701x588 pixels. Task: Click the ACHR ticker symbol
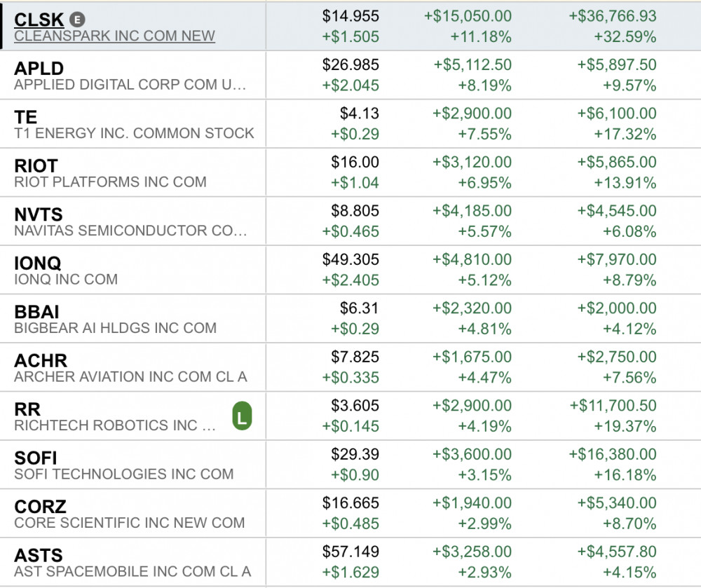pyautogui.click(x=41, y=361)
